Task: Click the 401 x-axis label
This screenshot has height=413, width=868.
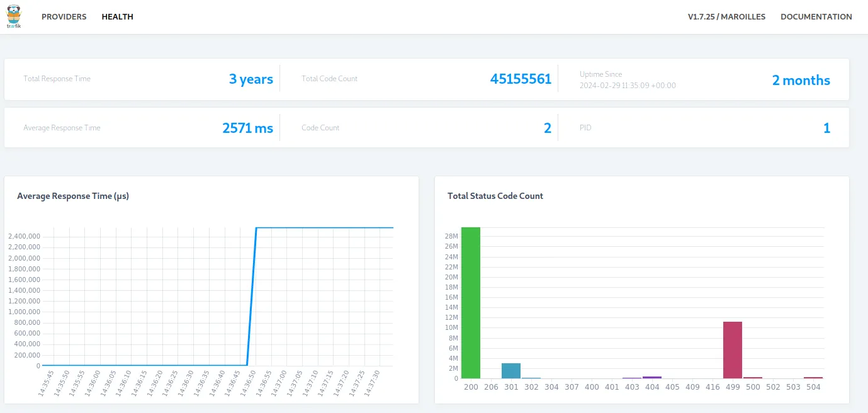Action: click(612, 387)
